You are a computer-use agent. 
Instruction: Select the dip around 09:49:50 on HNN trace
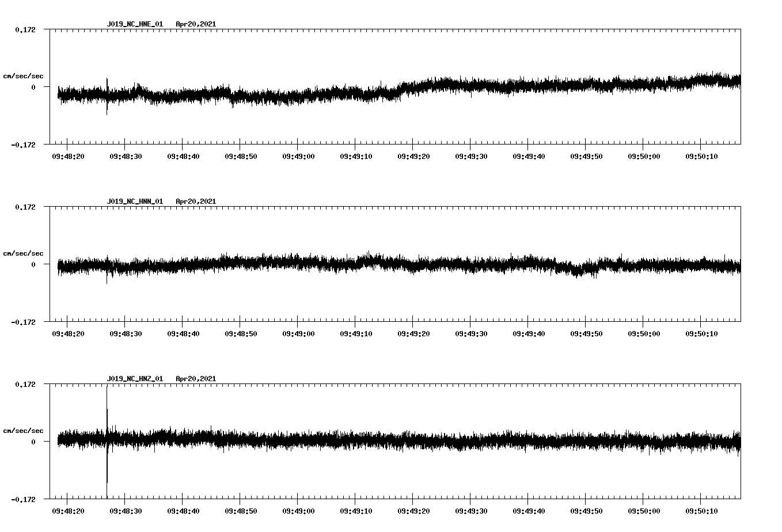pos(582,271)
